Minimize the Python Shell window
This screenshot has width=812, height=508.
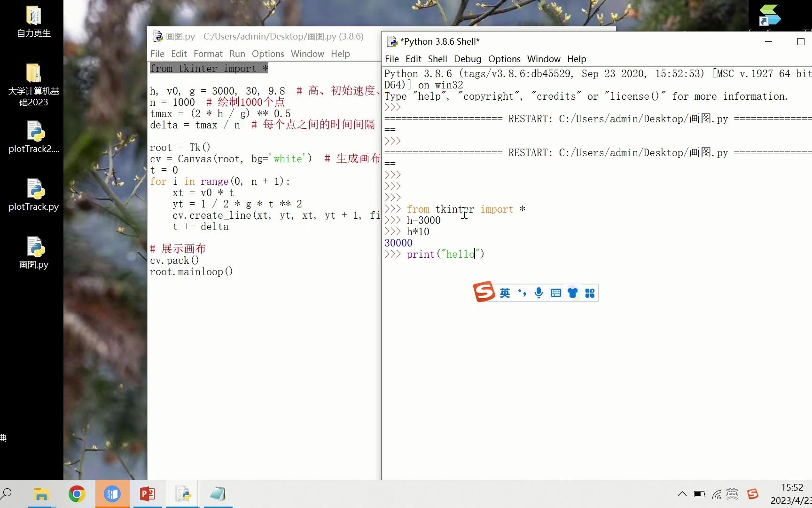coord(769,41)
